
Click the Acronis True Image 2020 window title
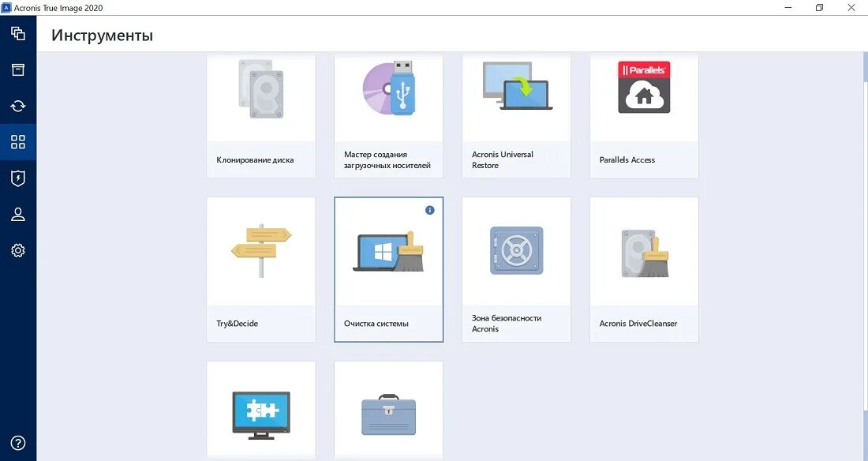pos(58,8)
